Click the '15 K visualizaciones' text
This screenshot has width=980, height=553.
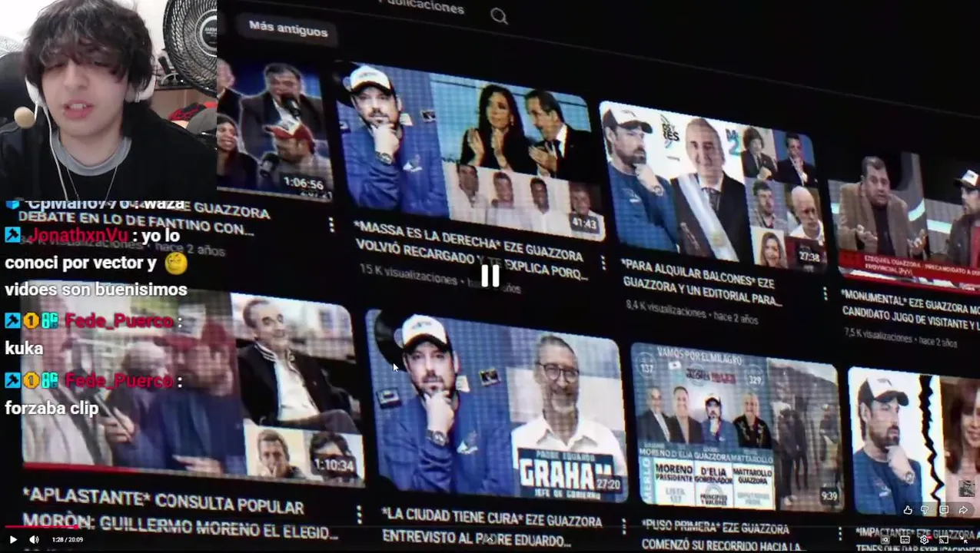point(408,273)
